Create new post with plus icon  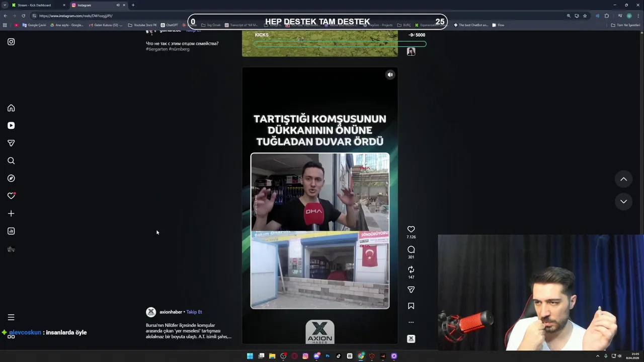coord(11,214)
